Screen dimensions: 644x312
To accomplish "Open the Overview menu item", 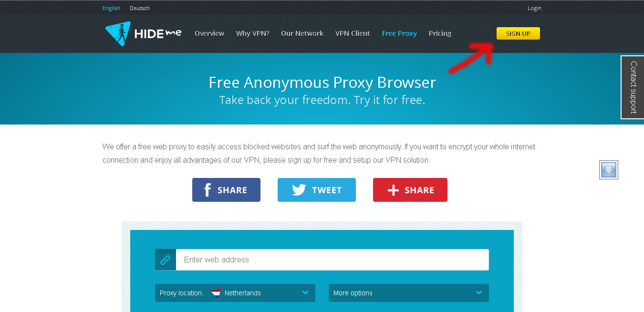I will pos(209,33).
